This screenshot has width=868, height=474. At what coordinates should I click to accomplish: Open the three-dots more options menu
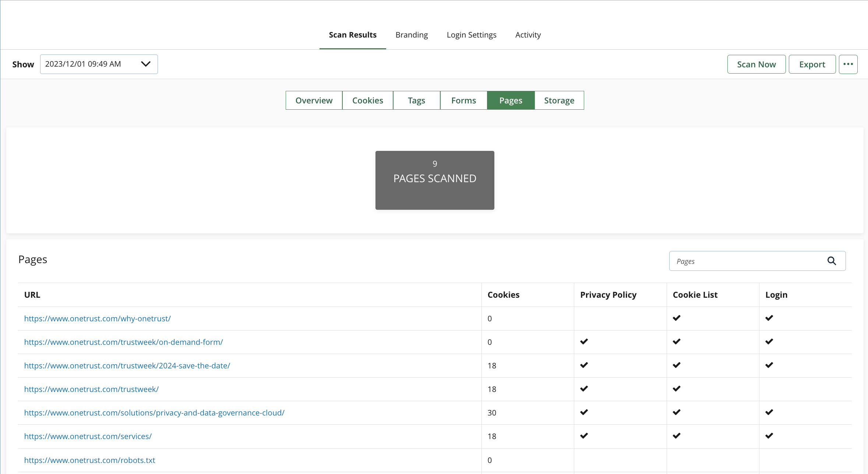coord(848,64)
